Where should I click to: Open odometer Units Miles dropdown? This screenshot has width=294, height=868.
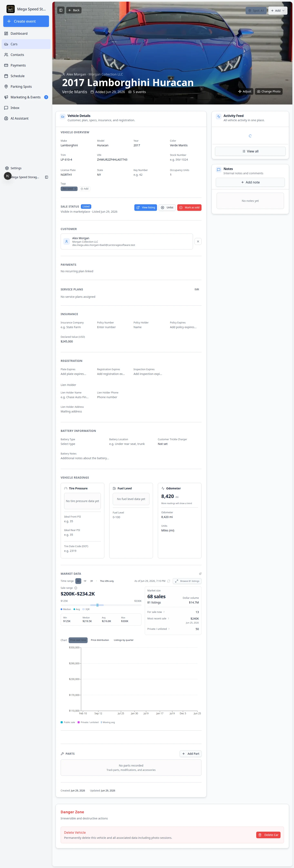pos(179,530)
